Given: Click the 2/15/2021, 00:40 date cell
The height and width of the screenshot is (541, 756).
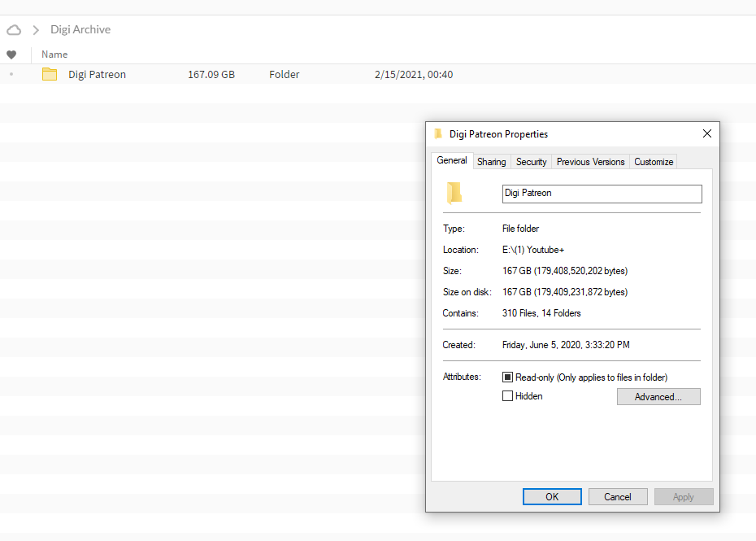Looking at the screenshot, I should (x=414, y=74).
